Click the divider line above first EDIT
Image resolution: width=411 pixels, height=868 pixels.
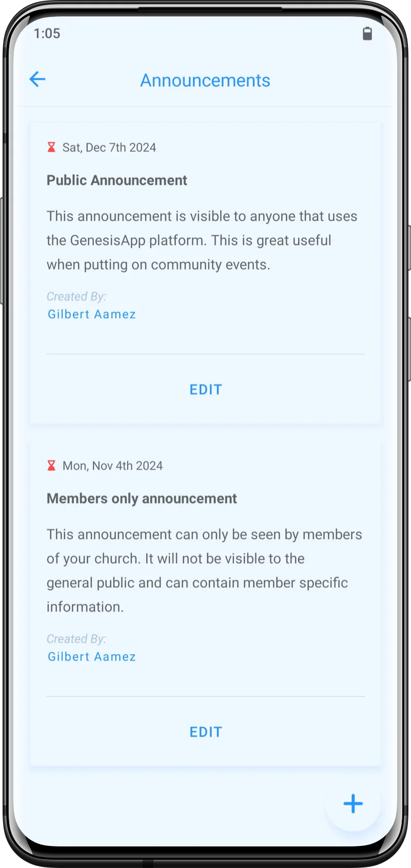pos(205,354)
